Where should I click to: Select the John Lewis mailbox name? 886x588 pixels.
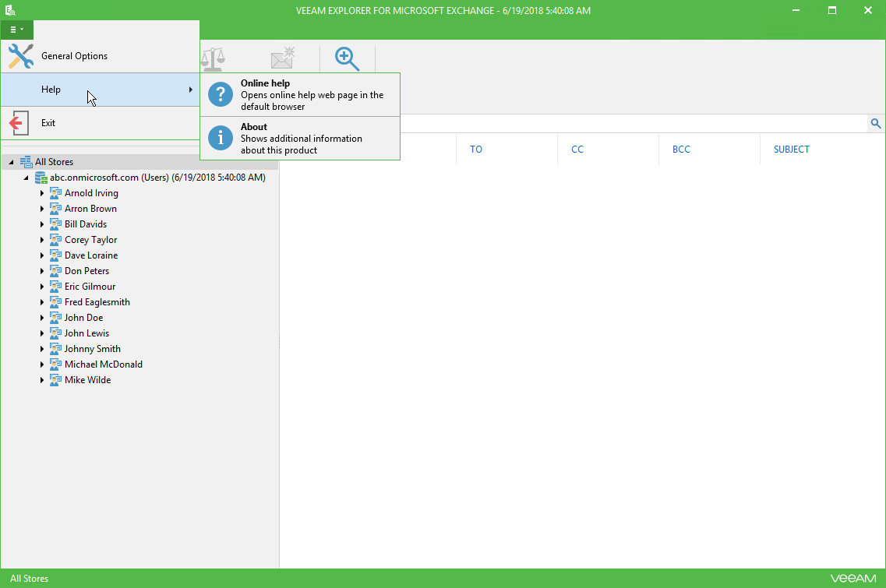click(86, 333)
